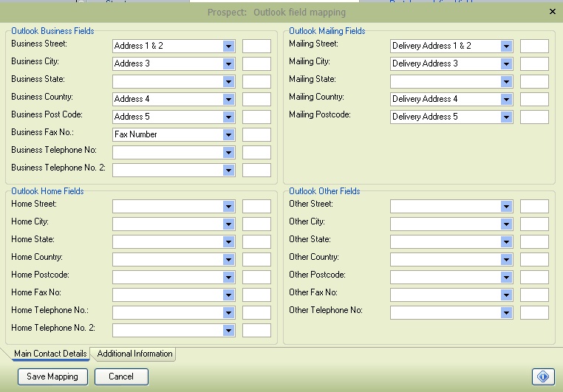This screenshot has height=392, width=563.
Task: Click text box beside Other City dropdown
Action: point(534,224)
